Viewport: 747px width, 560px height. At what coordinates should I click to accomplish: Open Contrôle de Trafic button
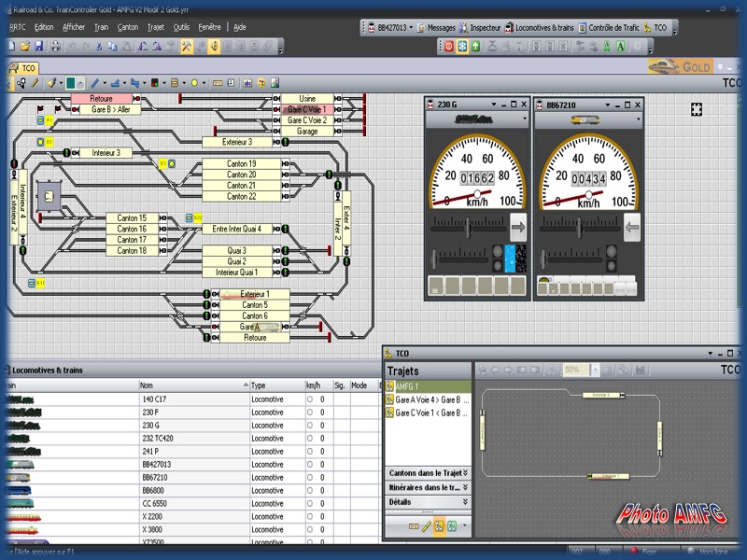(609, 28)
